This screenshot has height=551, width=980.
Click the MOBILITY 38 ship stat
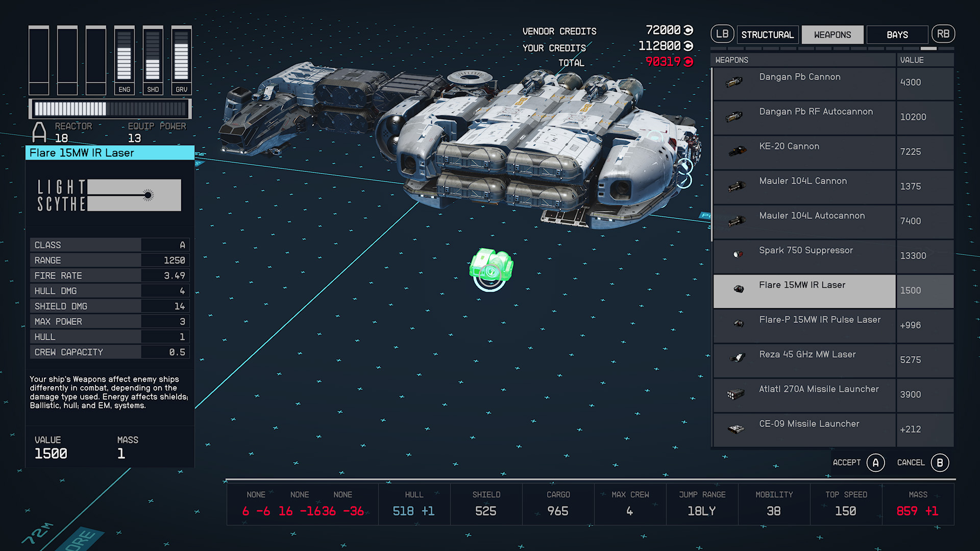point(774,504)
